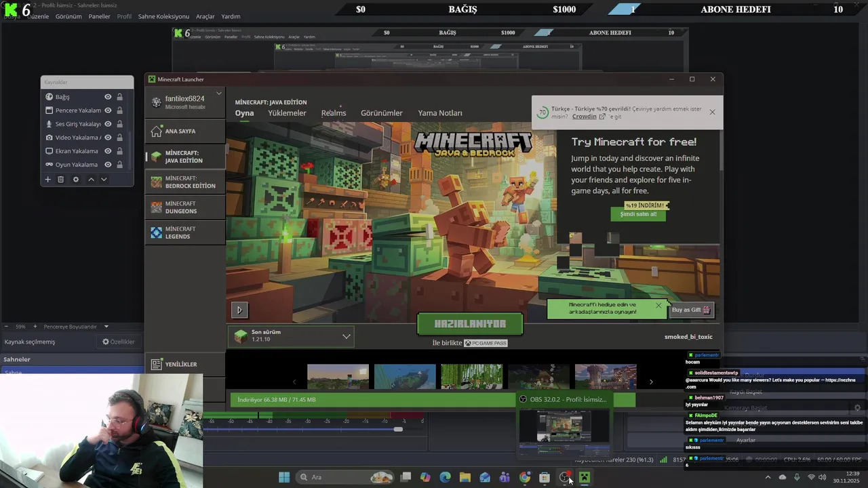Open ANA SAYFA home page in launcher
This screenshot has width=868, height=488.
185,131
